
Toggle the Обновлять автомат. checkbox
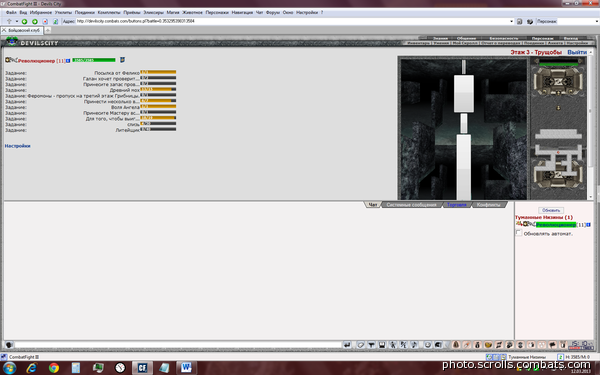point(518,233)
